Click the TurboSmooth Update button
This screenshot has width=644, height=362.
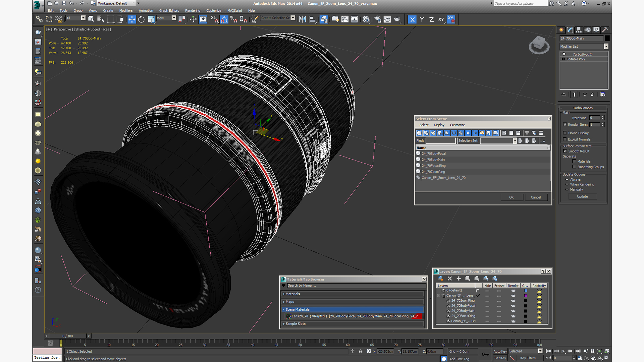pos(582,196)
